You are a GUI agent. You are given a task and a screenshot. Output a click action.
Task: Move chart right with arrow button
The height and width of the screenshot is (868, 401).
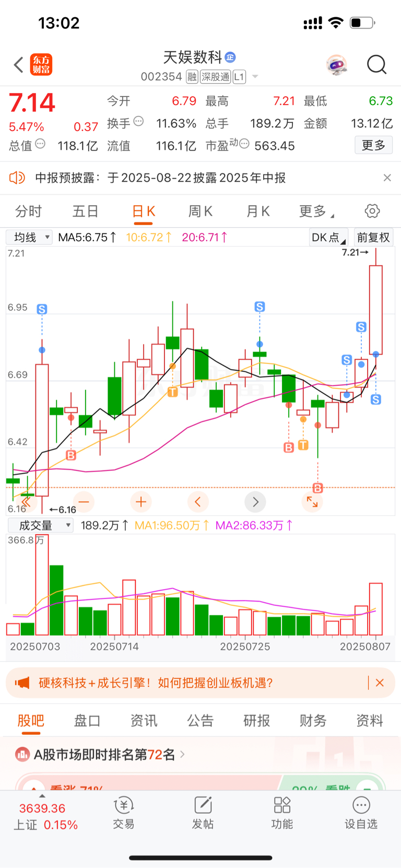[255, 502]
